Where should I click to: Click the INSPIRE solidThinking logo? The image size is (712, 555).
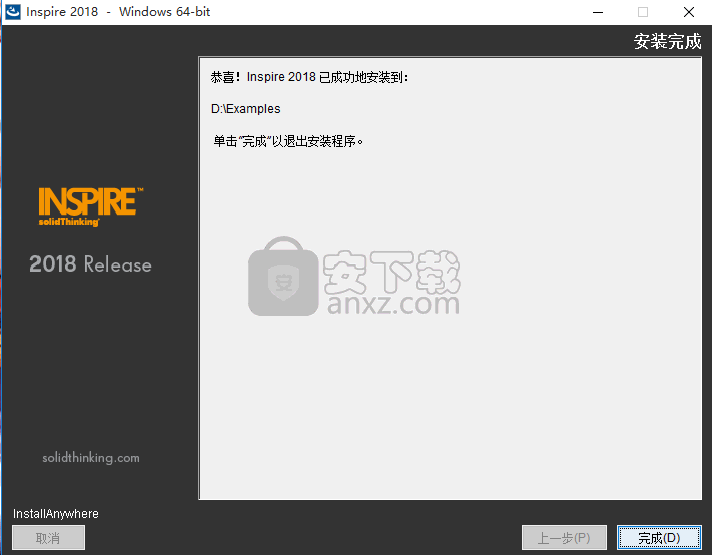tap(91, 207)
